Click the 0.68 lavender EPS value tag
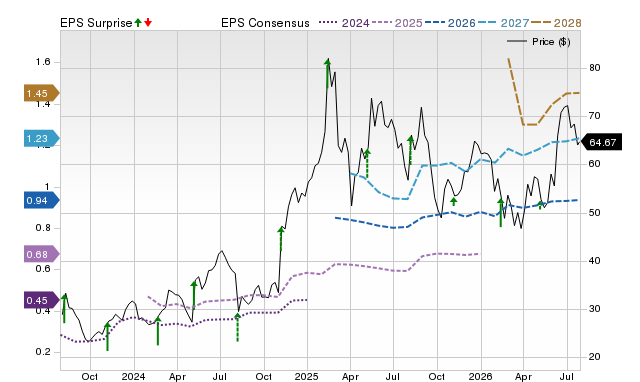 pos(42,254)
